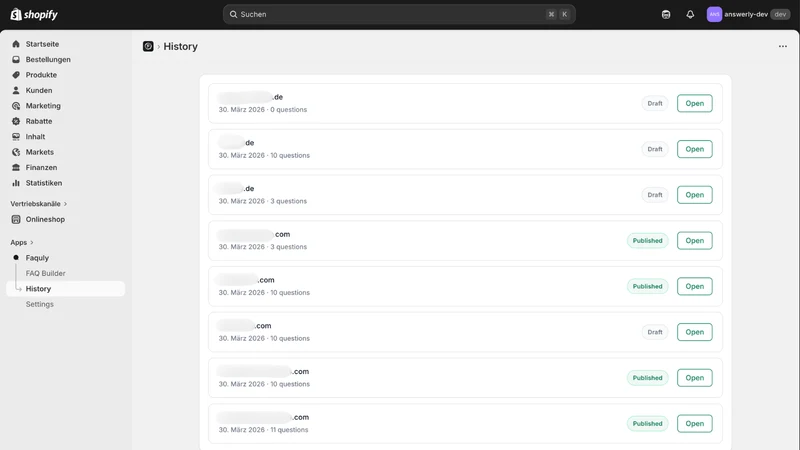Open the .com draft with 10 questions
Viewport: 800px width, 450px height.
coord(694,332)
